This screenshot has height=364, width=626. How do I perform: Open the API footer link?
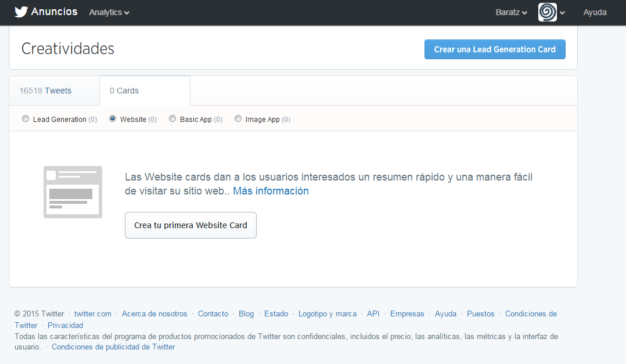coord(373,313)
